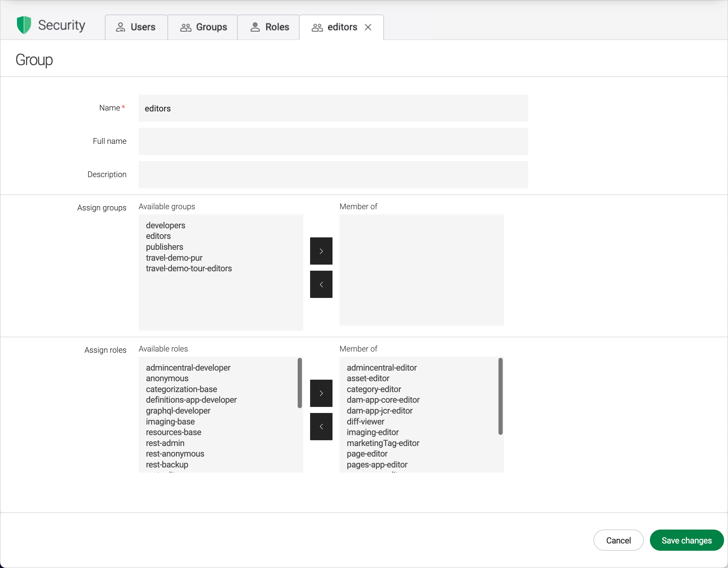The height and width of the screenshot is (568, 728).
Task: Select pages-app-editor role
Action: pyautogui.click(x=377, y=465)
